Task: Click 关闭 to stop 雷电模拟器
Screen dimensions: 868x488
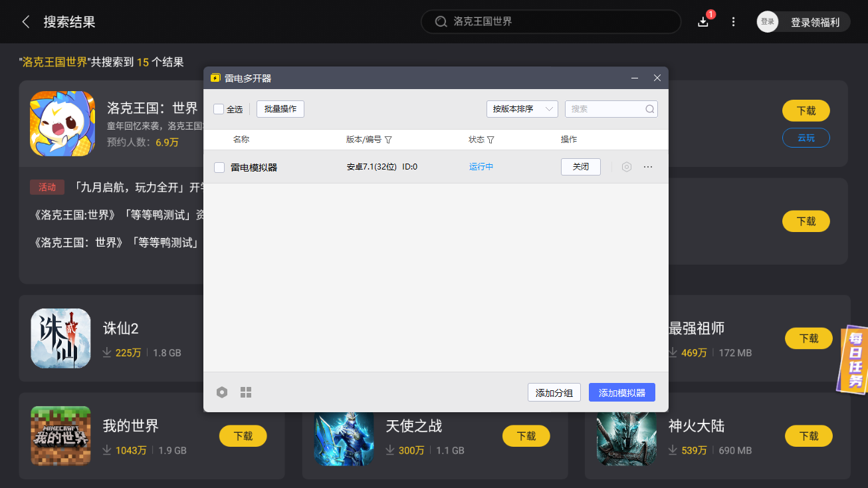Action: pos(581,167)
